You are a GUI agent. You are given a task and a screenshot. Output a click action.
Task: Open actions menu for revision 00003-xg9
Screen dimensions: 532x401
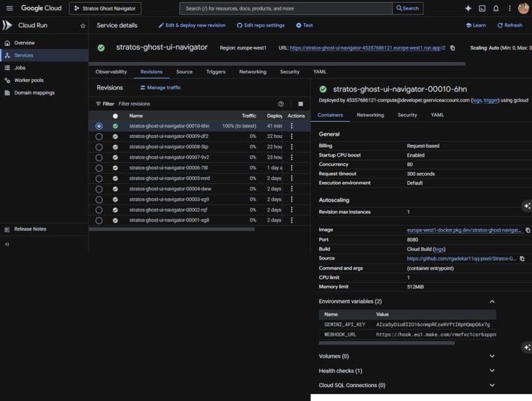click(x=291, y=199)
